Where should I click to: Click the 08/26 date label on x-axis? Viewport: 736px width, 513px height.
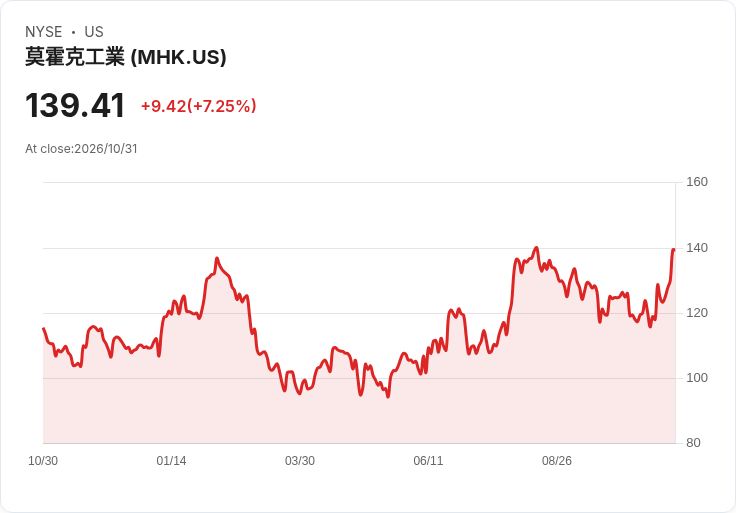(x=557, y=461)
